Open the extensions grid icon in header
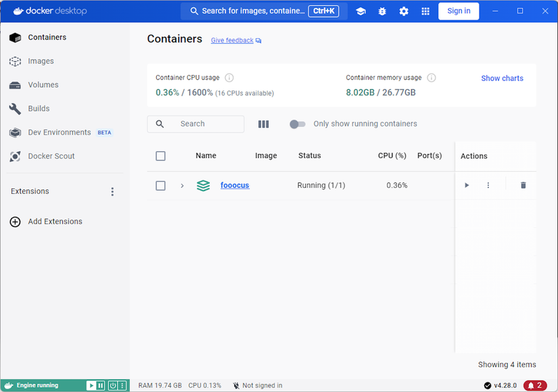This screenshot has height=392, width=558. click(425, 11)
